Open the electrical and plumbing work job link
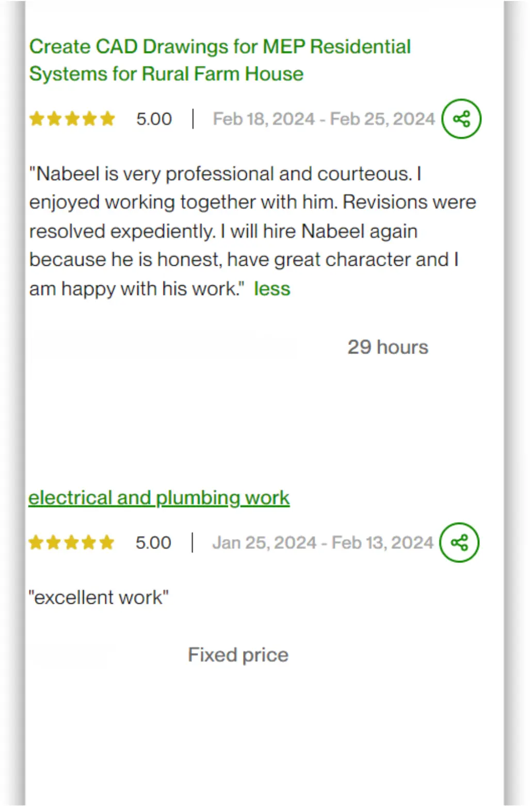The width and height of the screenshot is (532, 806). (159, 497)
